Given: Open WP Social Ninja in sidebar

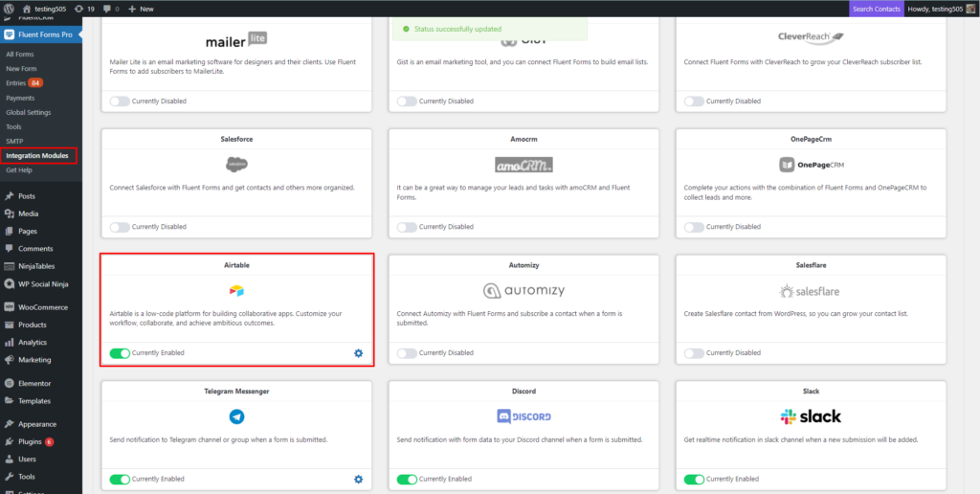Looking at the screenshot, I should (x=43, y=283).
